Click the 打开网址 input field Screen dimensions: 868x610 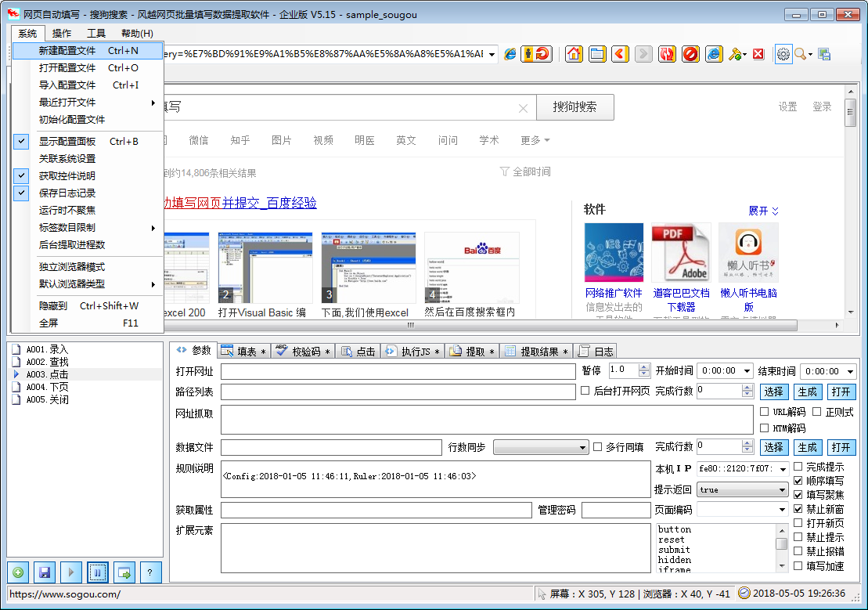[398, 370]
